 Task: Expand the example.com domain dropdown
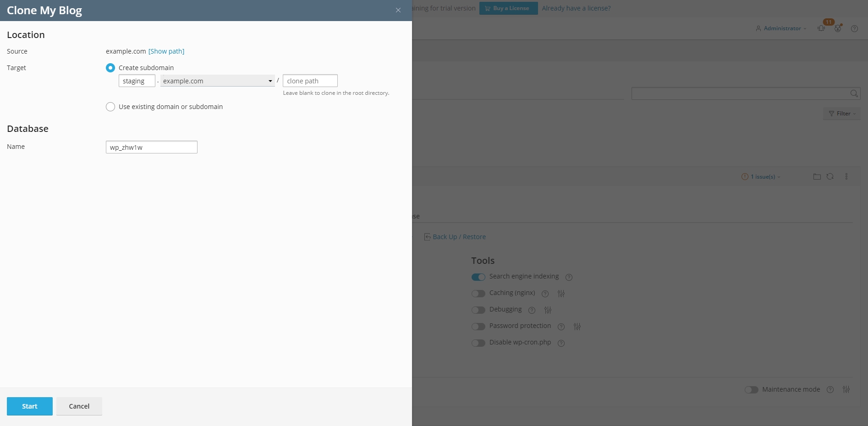[x=217, y=81]
